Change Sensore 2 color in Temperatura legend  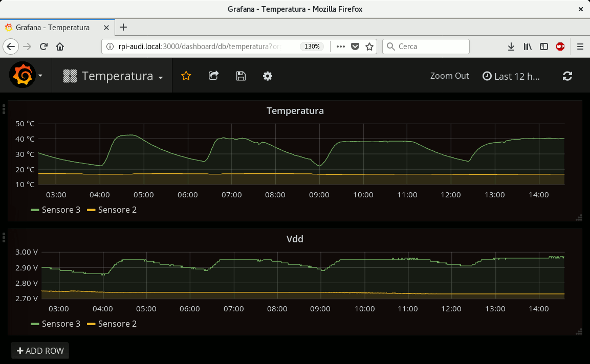[91, 210]
